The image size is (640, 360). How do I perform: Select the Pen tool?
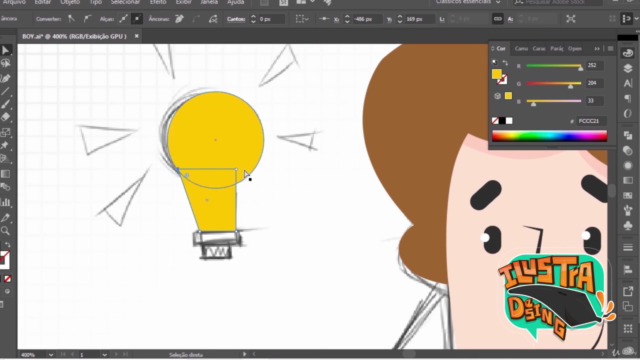[5, 78]
